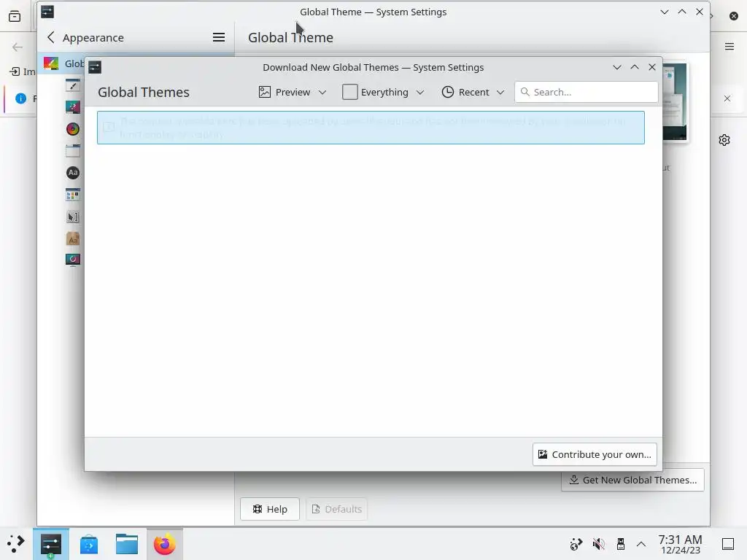Click the Im... item in the left background window
747x560 pixels.
[x=23, y=71]
